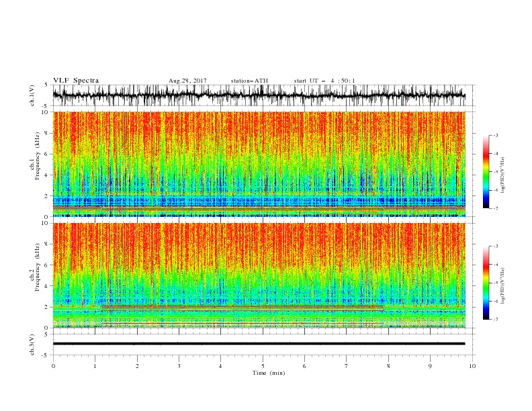Click the ch.1 color bar log(PSD) label
Image resolution: width=532 pixels, height=411 pixels.
coord(502,175)
